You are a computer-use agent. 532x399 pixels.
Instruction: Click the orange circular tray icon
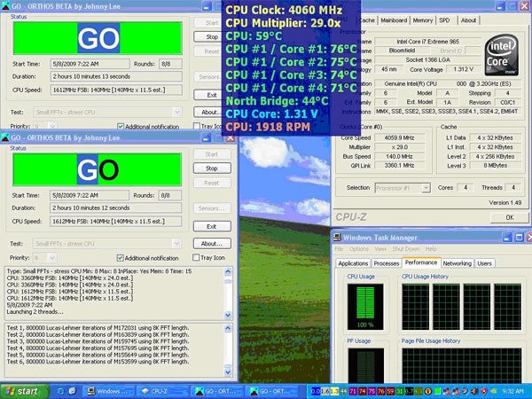[x=428, y=392]
